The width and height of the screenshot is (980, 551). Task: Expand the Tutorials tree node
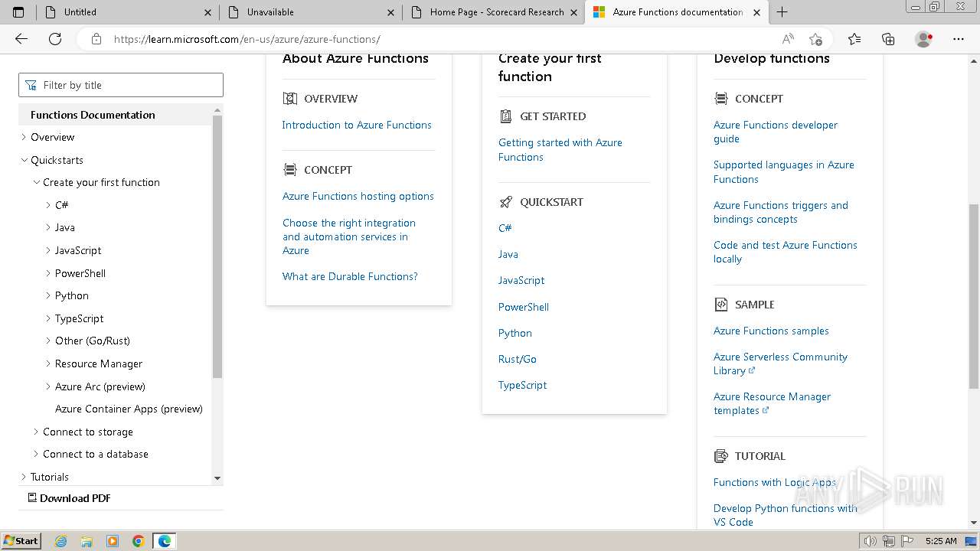(24, 477)
